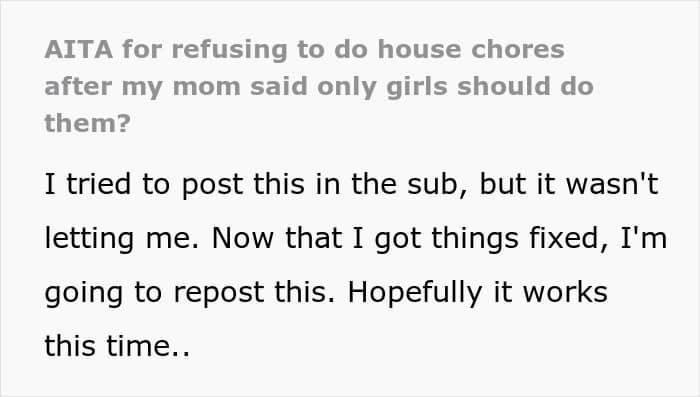Click the word 'works' in the body
The image size is (700, 397).
(565, 293)
